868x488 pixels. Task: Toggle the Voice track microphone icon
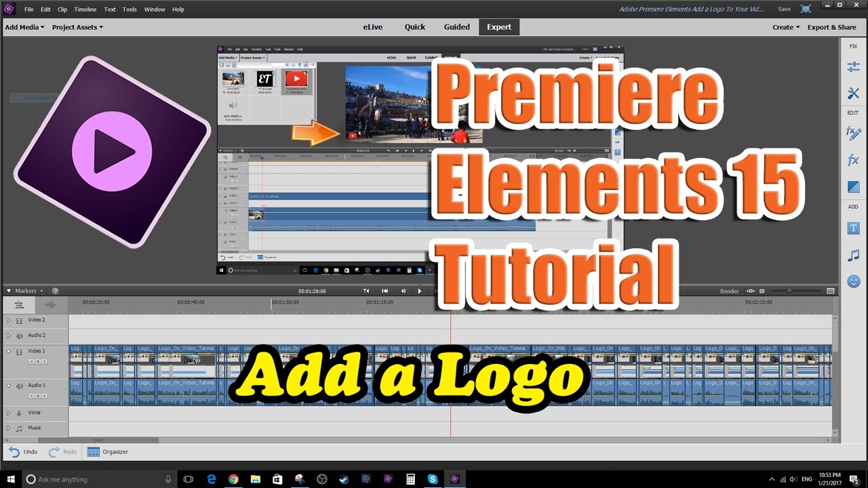[19, 413]
